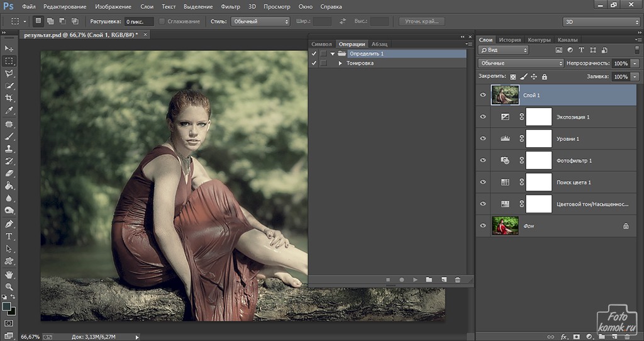Toggle the checkmark for the Тонировка action

point(314,63)
